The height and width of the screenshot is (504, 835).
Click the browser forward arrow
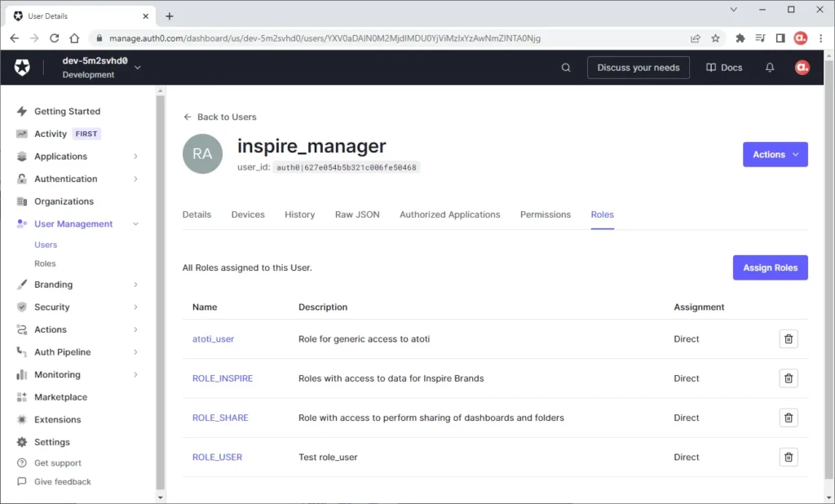(34, 38)
